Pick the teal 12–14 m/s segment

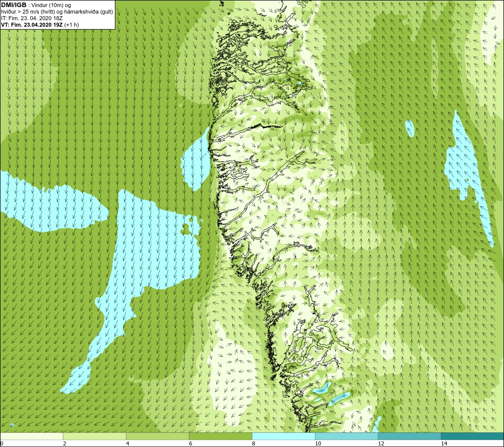409,436
